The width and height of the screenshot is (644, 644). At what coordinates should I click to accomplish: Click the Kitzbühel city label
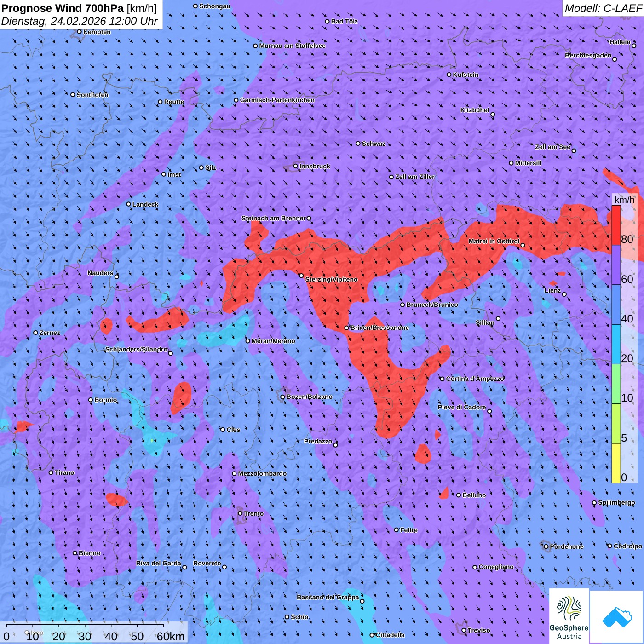pyautogui.click(x=475, y=110)
